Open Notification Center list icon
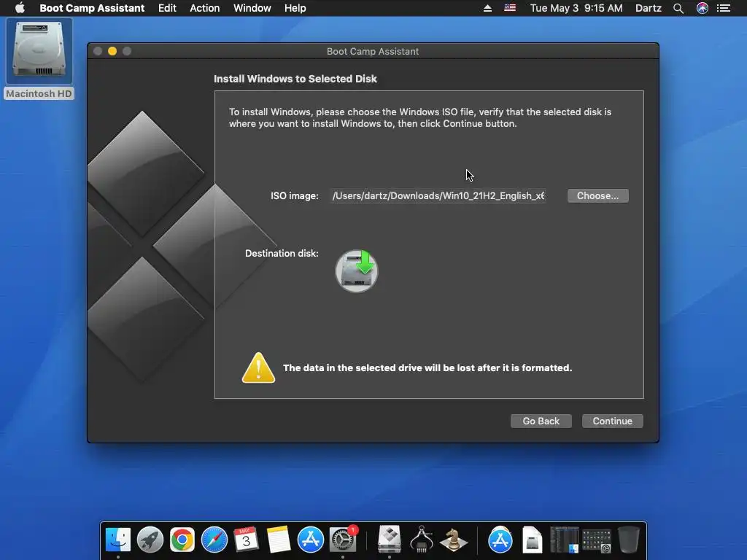 (x=724, y=8)
